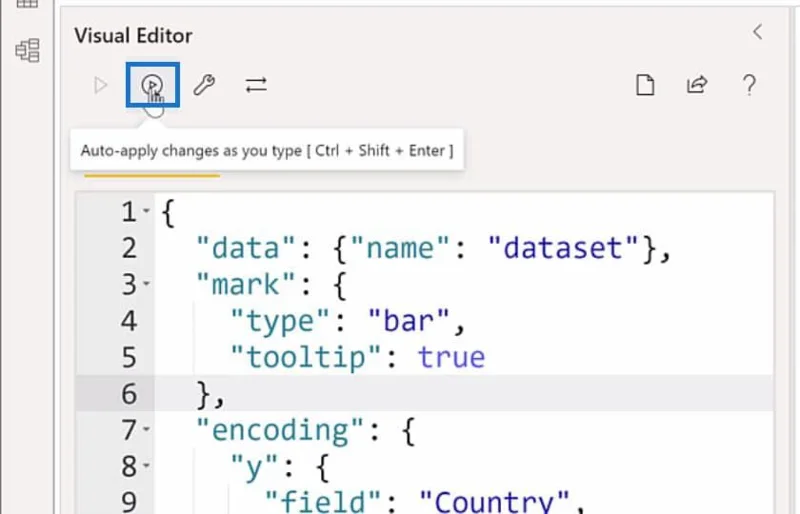Click the "encoding" key on line 7
Viewport: 800px width, 514px height.
(280, 430)
